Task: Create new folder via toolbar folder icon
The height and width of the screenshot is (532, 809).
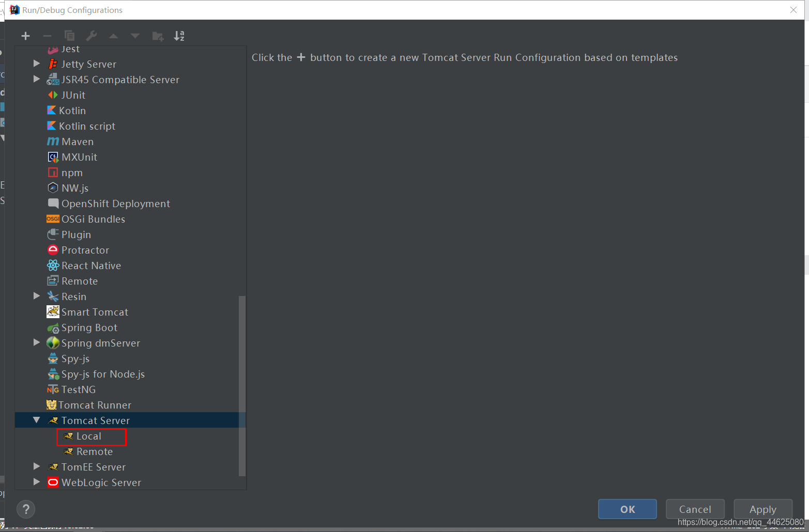Action: pyautogui.click(x=158, y=36)
